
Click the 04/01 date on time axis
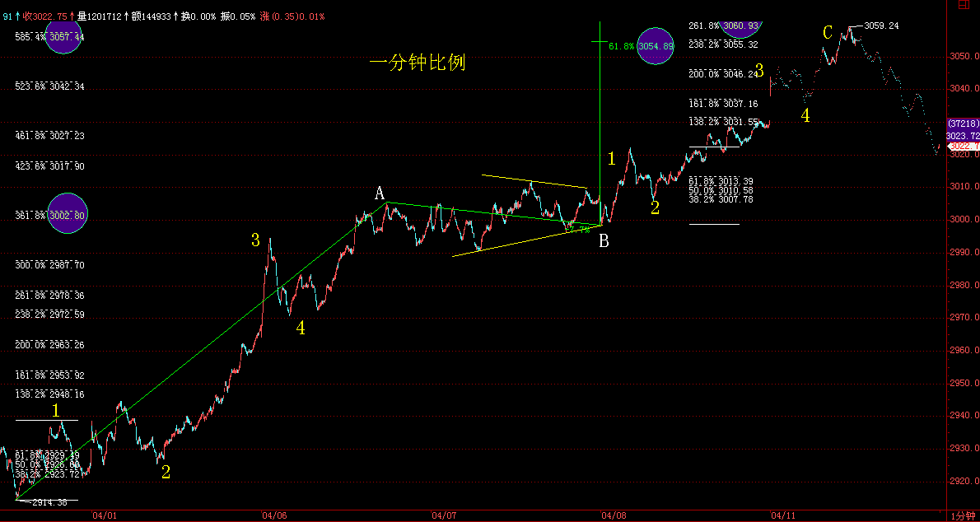click(x=105, y=515)
